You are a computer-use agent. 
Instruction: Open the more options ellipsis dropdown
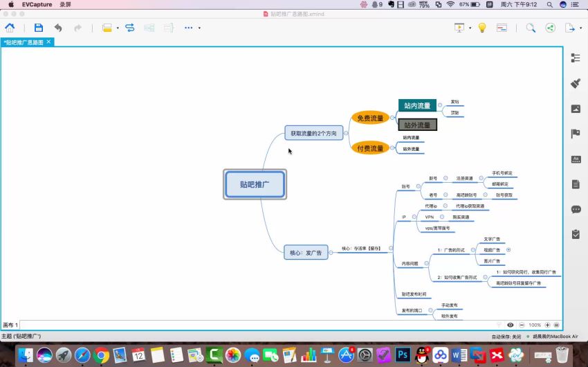tap(199, 28)
